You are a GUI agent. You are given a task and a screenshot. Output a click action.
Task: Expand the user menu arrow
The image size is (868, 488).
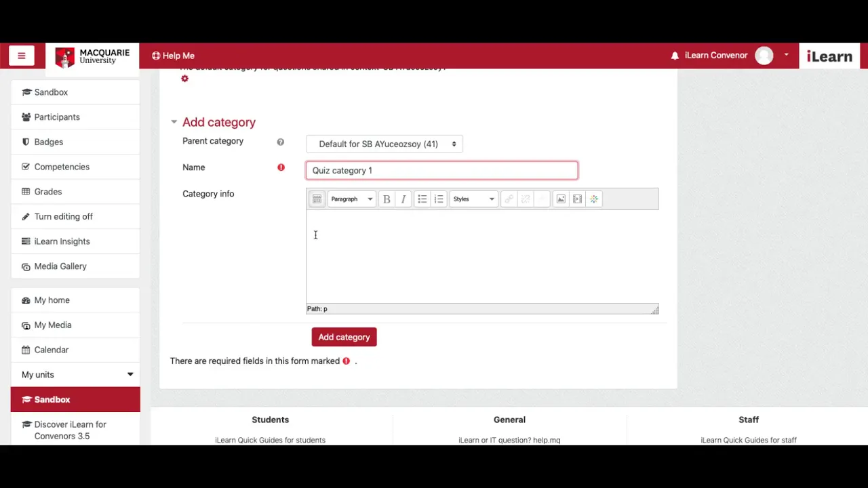click(x=786, y=55)
